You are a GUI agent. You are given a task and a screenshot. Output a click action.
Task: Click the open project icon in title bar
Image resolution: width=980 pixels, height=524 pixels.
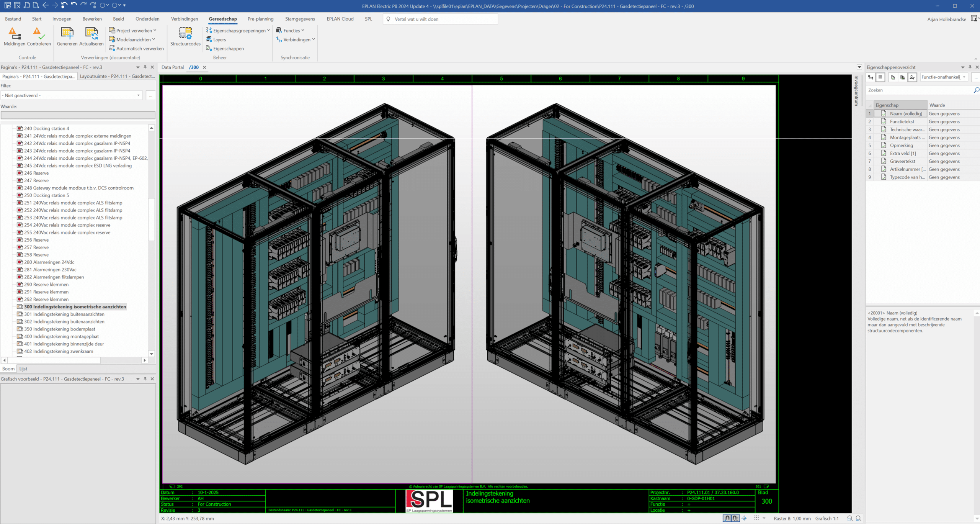(x=8, y=5)
